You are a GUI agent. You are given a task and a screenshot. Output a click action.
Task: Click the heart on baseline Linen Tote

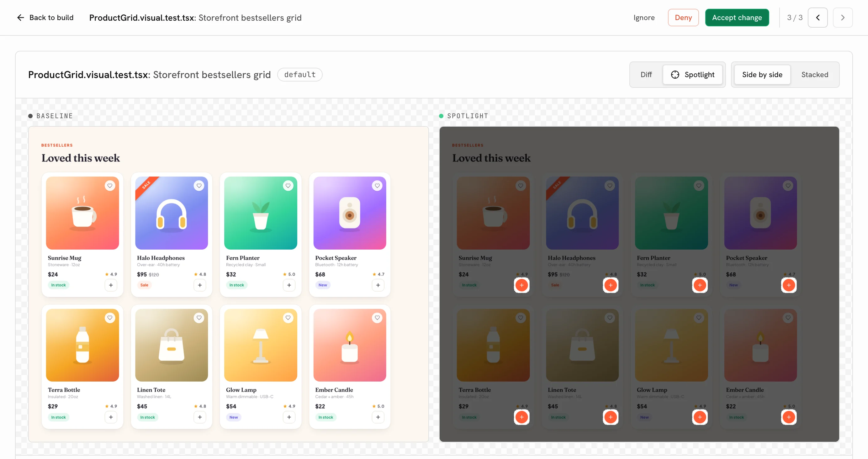pyautogui.click(x=199, y=318)
